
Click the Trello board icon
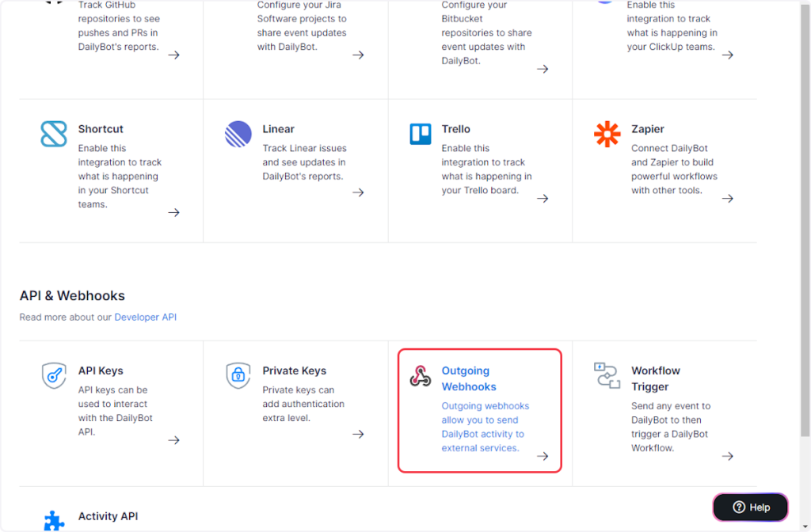tap(421, 134)
